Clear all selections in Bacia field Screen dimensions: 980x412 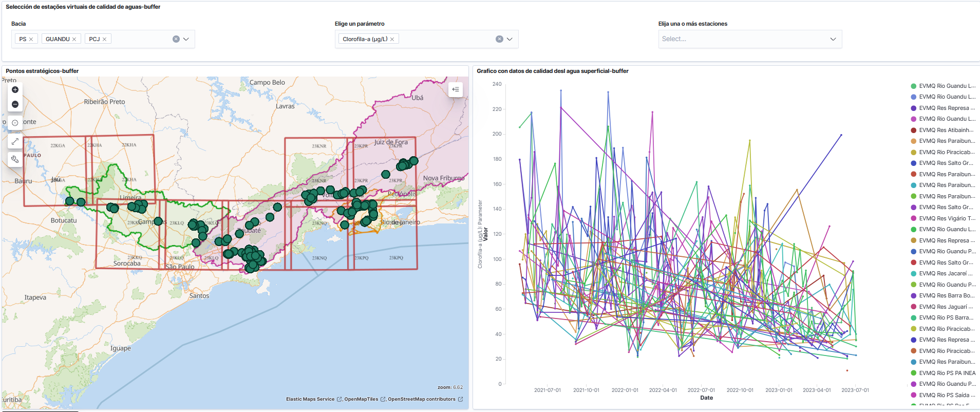[176, 39]
